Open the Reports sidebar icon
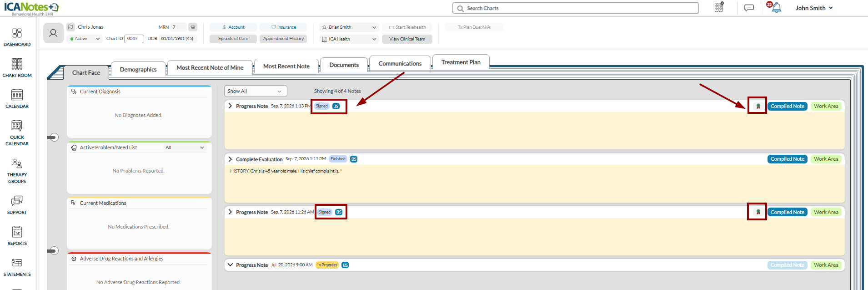This screenshot has height=290, width=868. pos(17,236)
